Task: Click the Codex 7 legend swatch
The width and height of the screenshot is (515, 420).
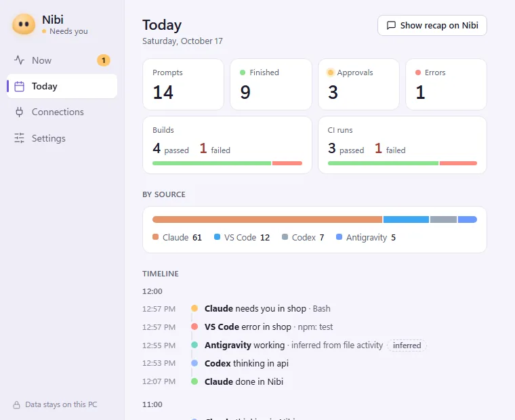Action: tap(285, 237)
